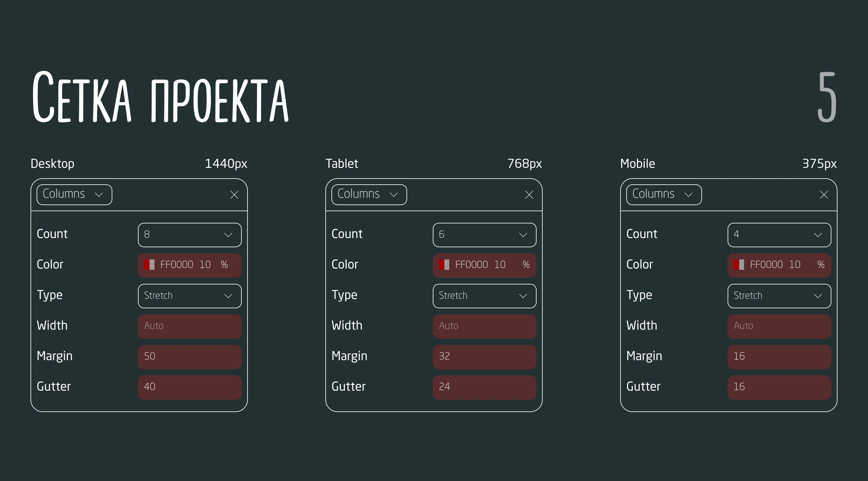Image resolution: width=868 pixels, height=481 pixels.
Task: Open Mobile Type Stretch dropdown
Action: (x=779, y=296)
